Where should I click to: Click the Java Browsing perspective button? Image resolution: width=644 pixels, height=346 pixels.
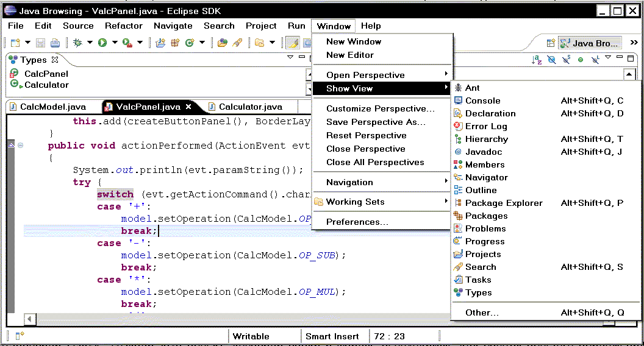pyautogui.click(x=589, y=43)
